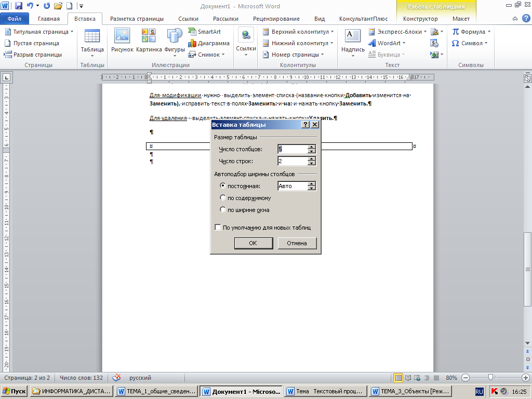
Task: Close the Вставка таблицы dialog
Action: [x=315, y=125]
